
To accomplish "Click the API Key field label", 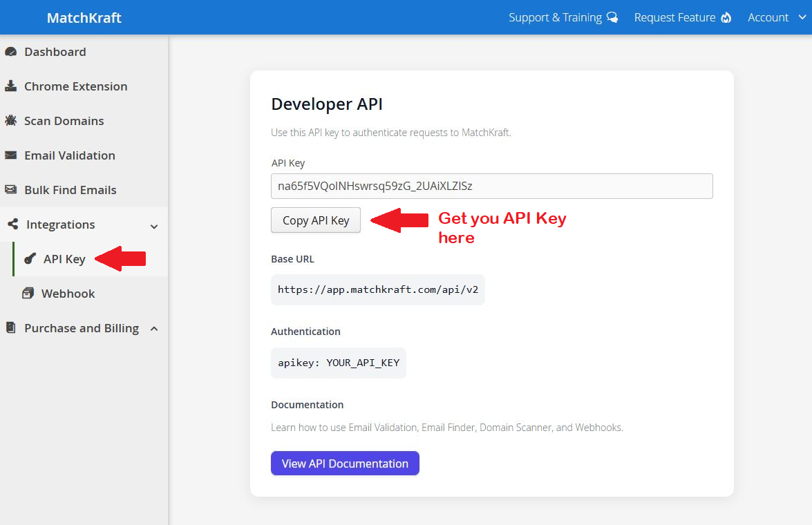I will 288,163.
